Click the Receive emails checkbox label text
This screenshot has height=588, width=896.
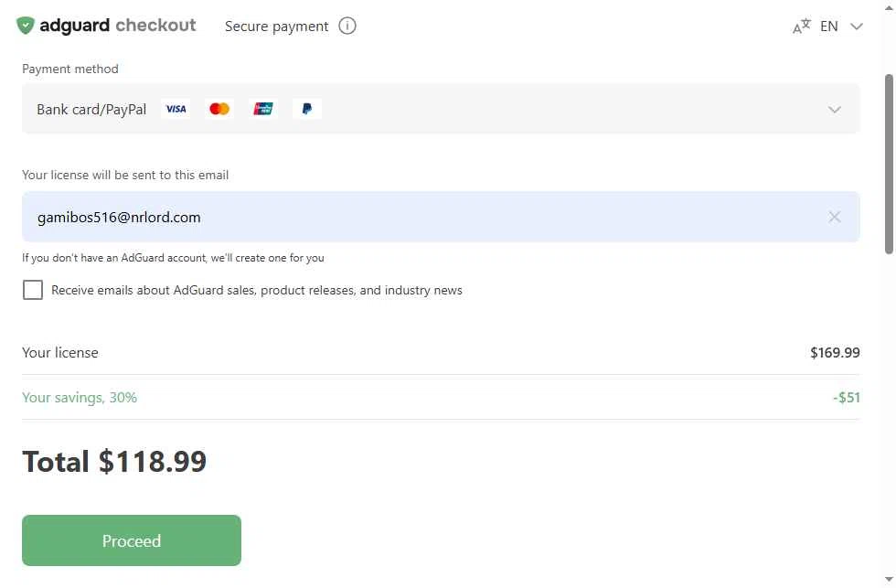(257, 290)
